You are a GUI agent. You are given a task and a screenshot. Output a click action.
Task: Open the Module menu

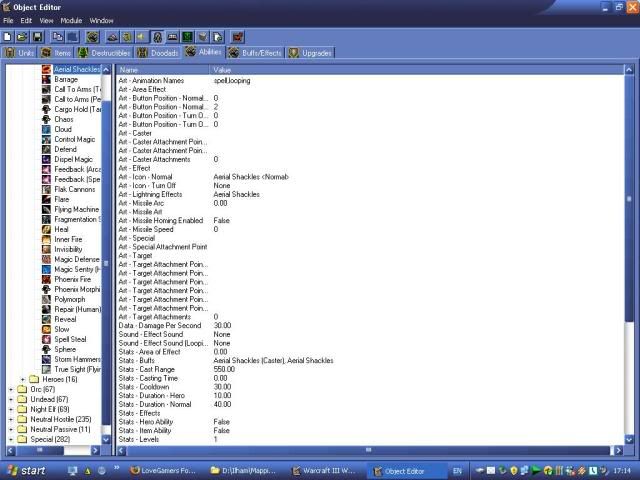pyautogui.click(x=71, y=20)
